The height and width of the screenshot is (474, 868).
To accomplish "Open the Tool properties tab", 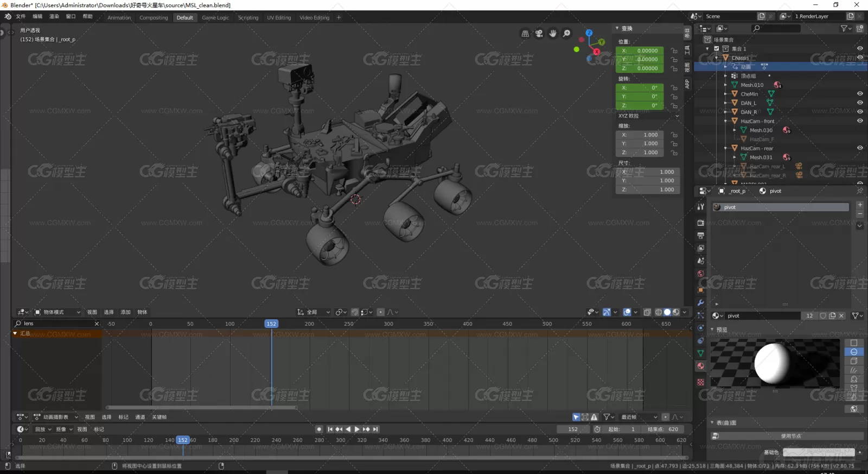I will click(701, 207).
